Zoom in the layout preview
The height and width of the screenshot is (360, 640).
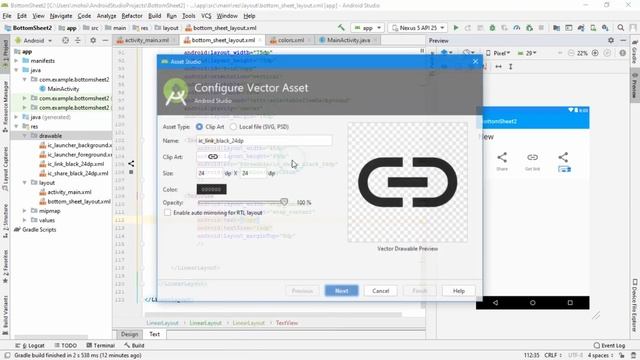pos(595,53)
